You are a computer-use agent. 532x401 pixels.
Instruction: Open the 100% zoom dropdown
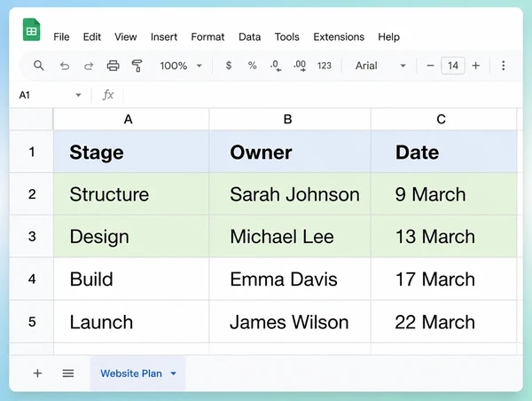click(181, 66)
